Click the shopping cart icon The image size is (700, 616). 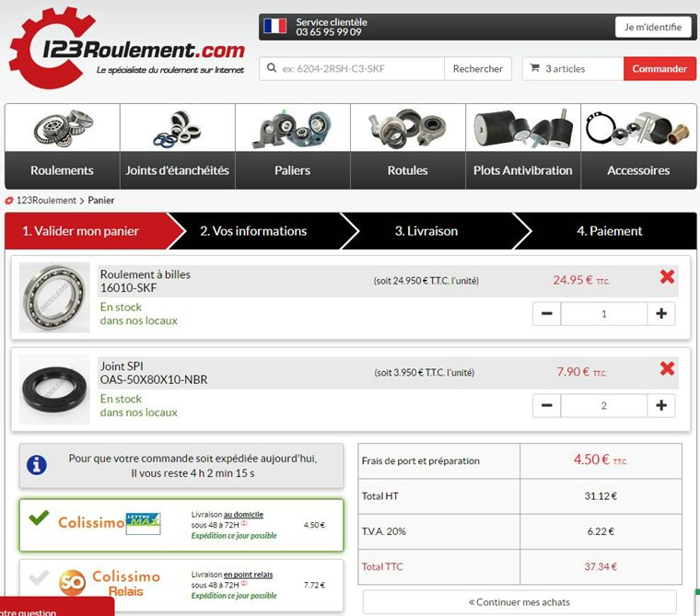point(534,68)
